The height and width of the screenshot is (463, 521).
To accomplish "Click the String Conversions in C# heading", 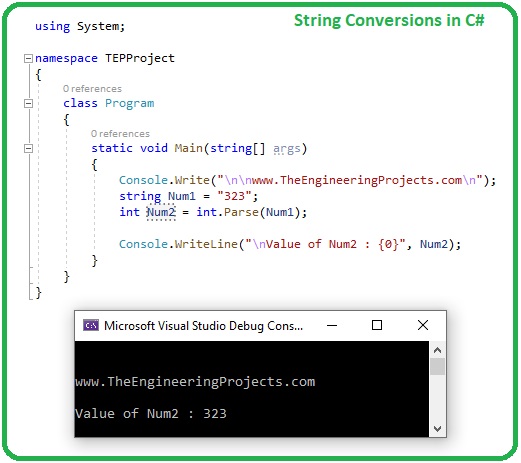I will (x=389, y=20).
